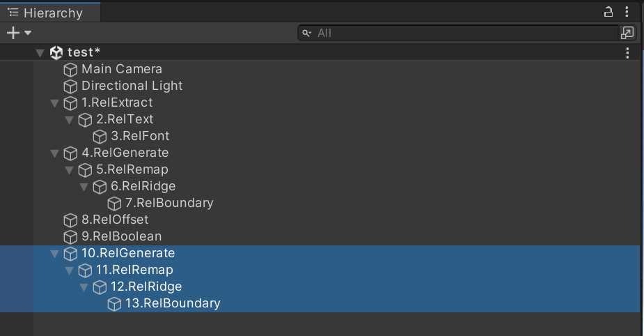Select the 12.RelRidge object
The width and height of the screenshot is (644, 336).
coord(146,287)
